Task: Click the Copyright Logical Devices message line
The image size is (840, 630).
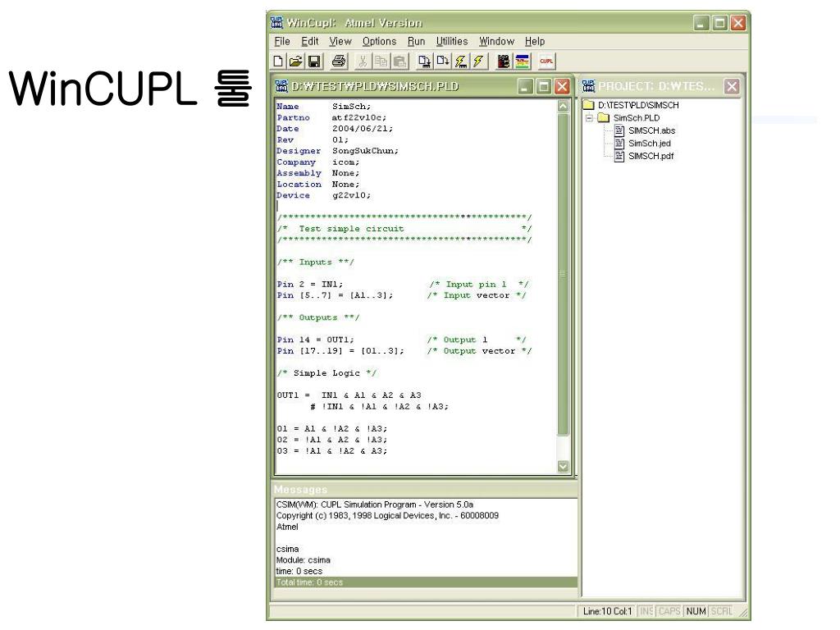Action: point(387,516)
